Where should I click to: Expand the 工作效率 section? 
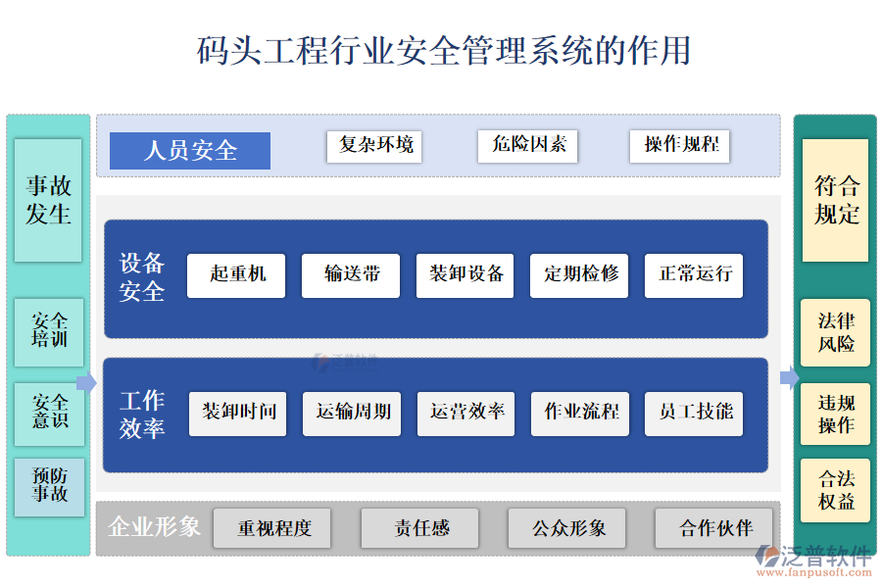(x=143, y=414)
